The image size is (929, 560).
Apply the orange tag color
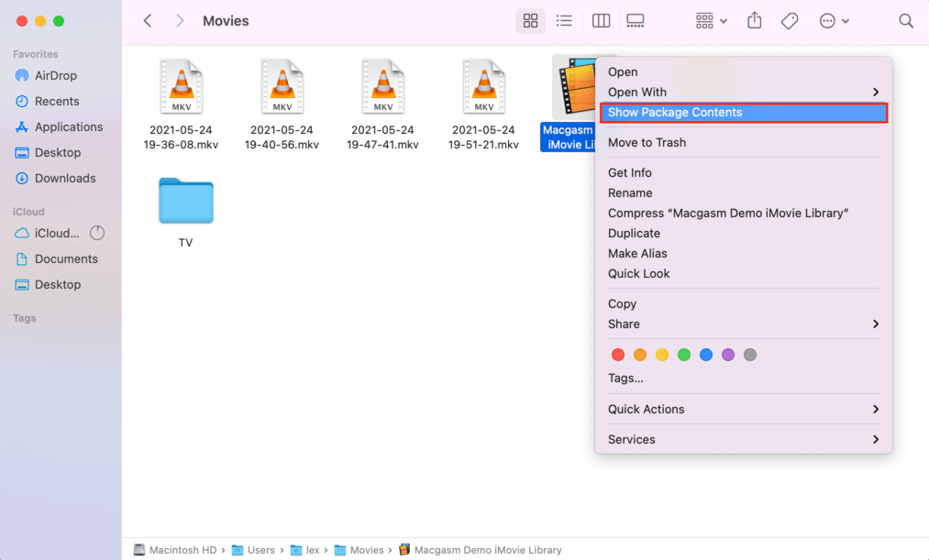pyautogui.click(x=640, y=355)
